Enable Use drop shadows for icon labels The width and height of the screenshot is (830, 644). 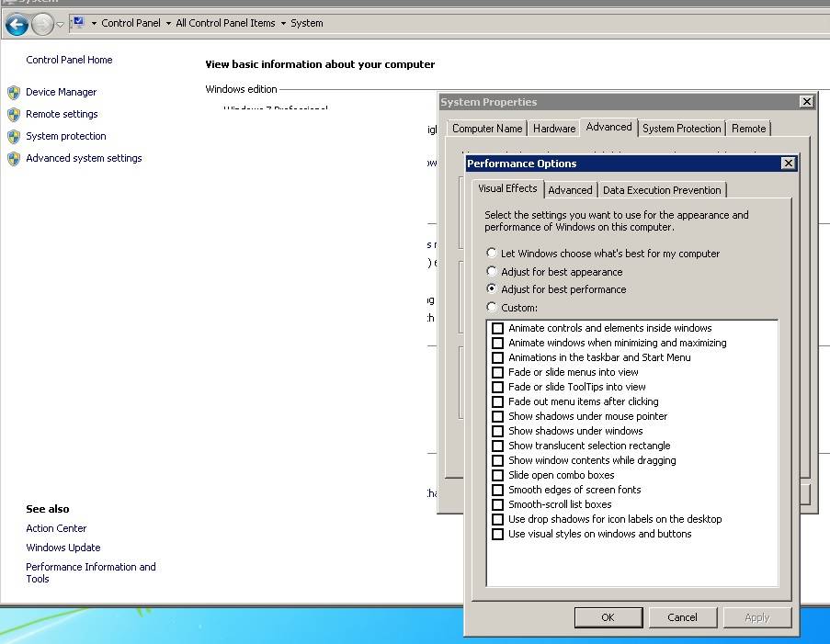497,519
